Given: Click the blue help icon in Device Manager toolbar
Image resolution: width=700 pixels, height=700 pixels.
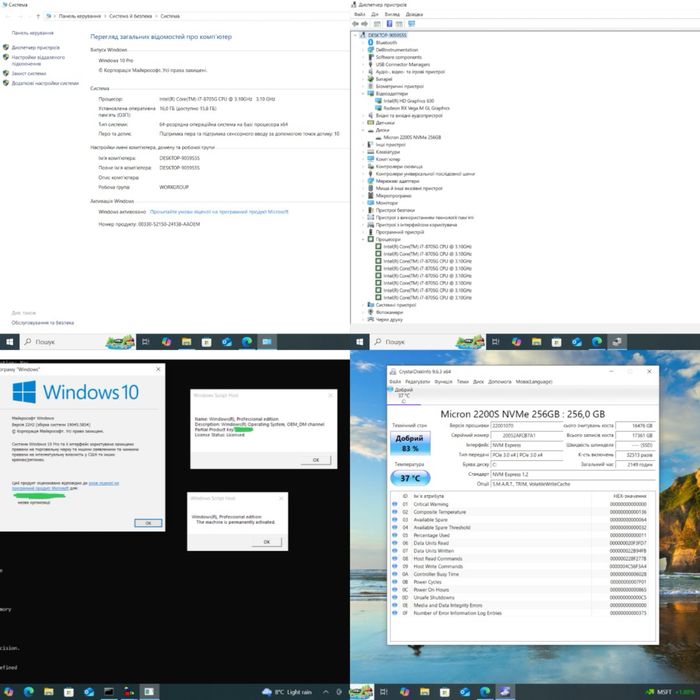Looking at the screenshot, I should (x=389, y=24).
